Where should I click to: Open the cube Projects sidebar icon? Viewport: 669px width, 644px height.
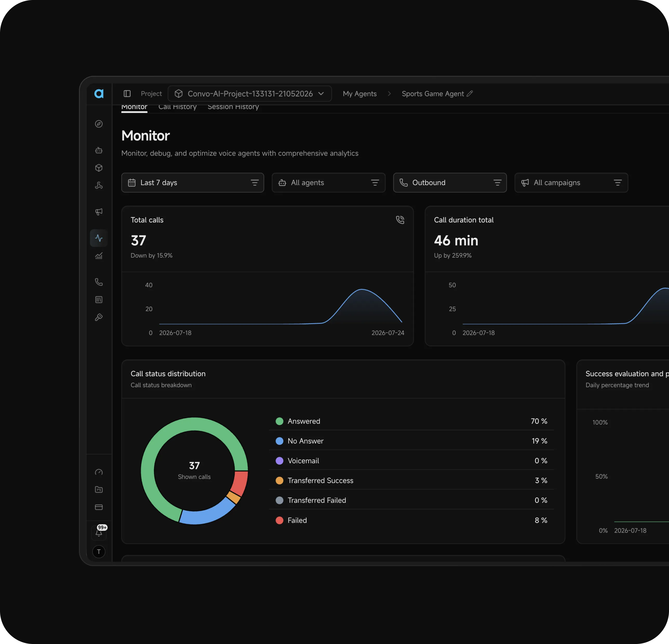(99, 168)
